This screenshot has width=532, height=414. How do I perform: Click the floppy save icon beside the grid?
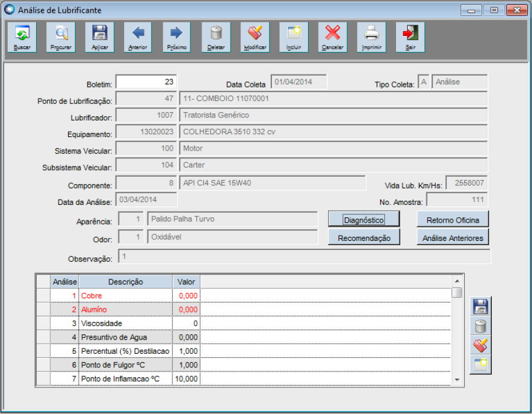(481, 307)
